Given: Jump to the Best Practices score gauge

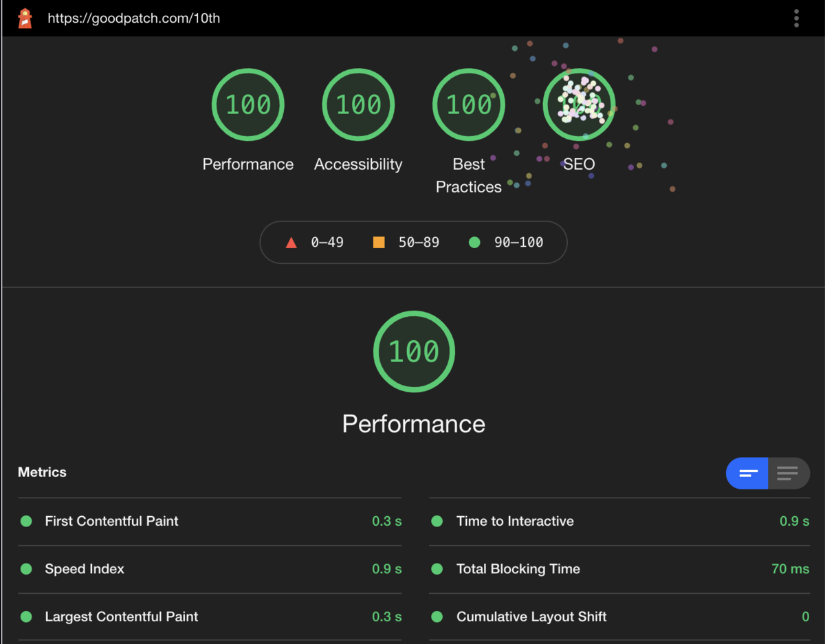Looking at the screenshot, I should pos(469,104).
